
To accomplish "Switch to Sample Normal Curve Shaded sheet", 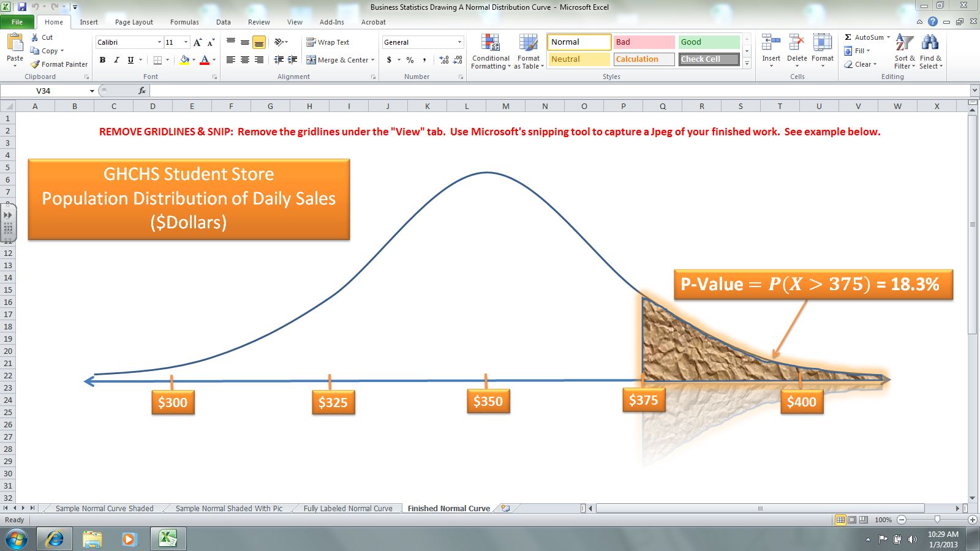I will click(x=104, y=508).
